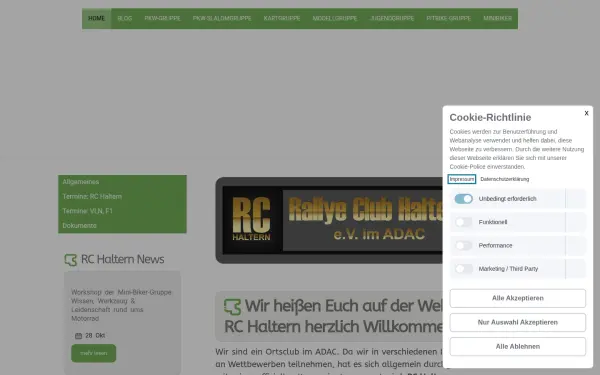Enable the Performance cookie switch
The image size is (600, 375).
[463, 245]
